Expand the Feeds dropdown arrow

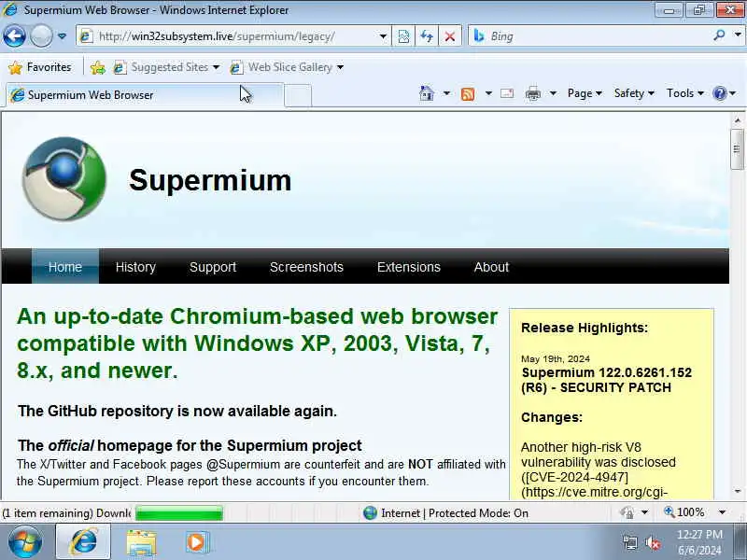(x=488, y=93)
